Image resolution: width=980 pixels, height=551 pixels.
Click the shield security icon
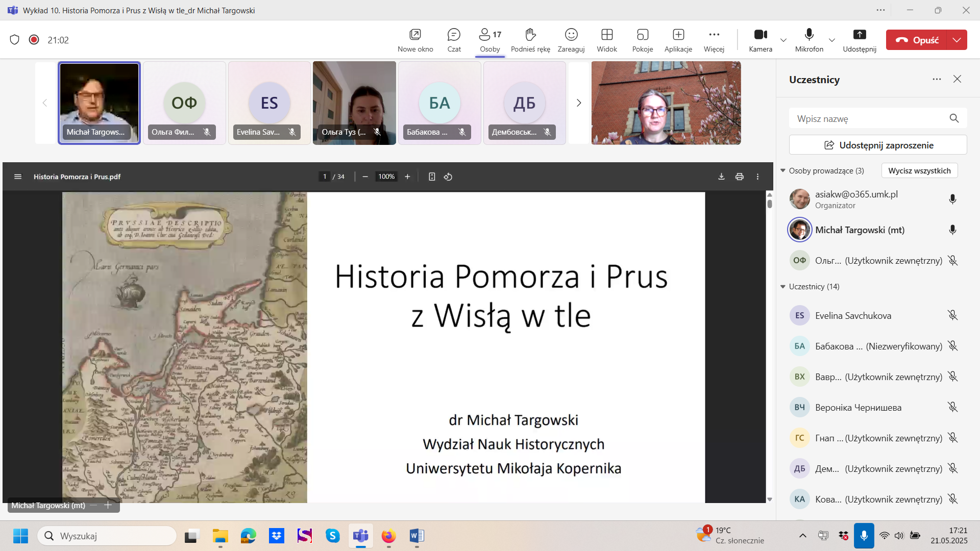coord(15,40)
